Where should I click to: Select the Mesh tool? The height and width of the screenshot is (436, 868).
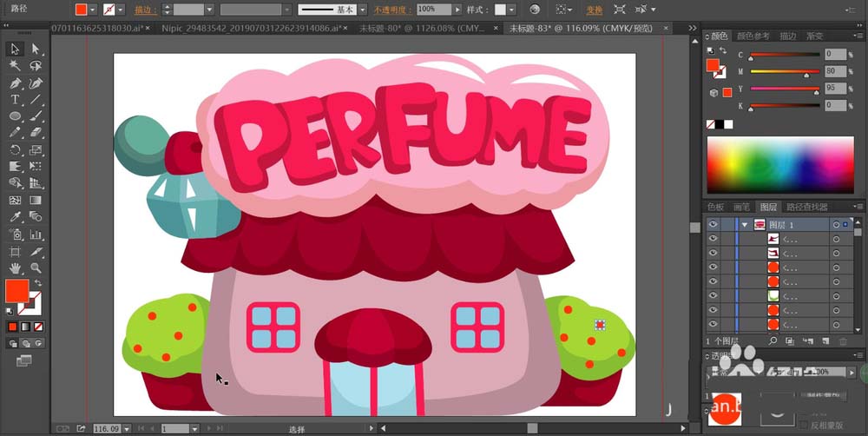[15, 200]
